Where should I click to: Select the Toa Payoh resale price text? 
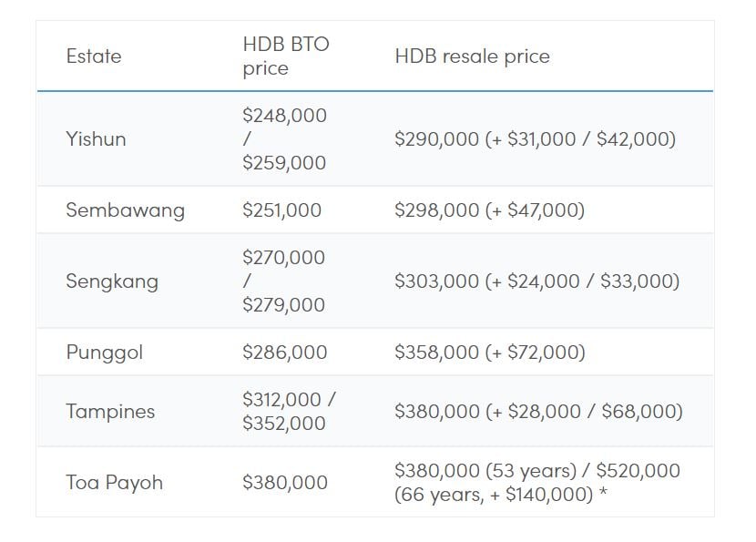(536, 483)
